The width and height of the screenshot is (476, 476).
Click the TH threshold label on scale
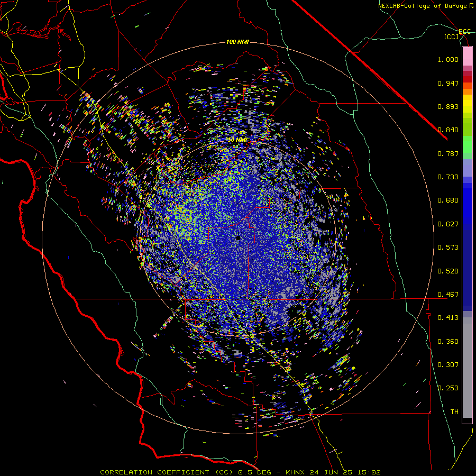click(x=454, y=412)
